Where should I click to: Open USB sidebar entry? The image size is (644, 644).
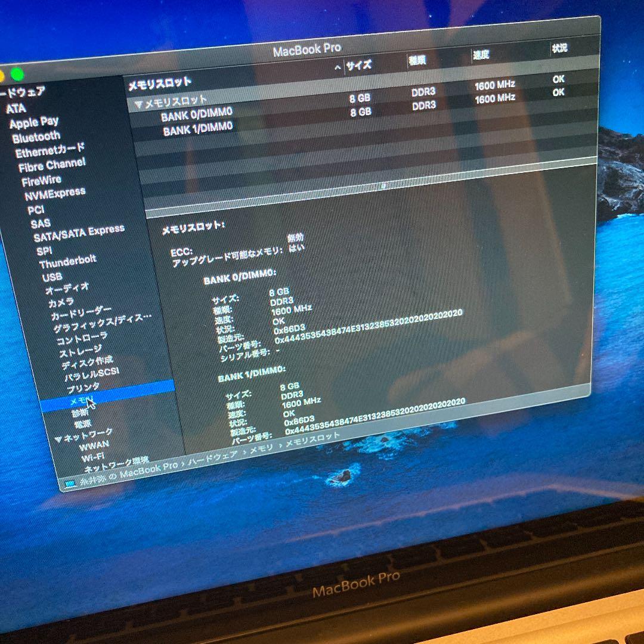(52, 277)
